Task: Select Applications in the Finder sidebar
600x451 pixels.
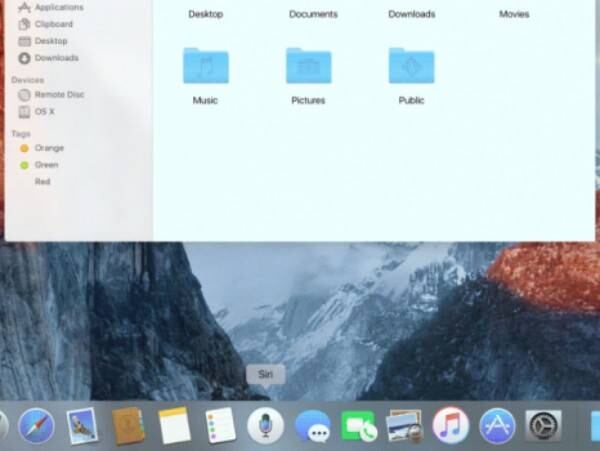Action: [x=58, y=7]
